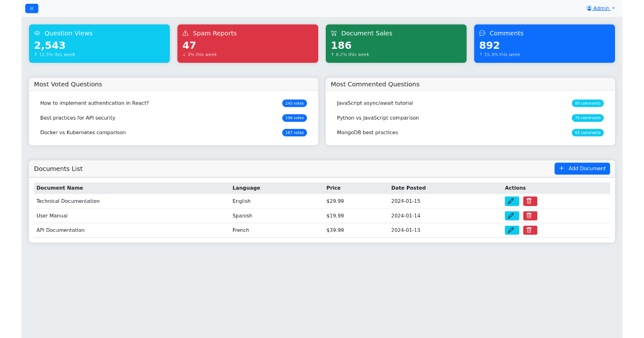Delete the API Documentation document
The width and height of the screenshot is (644, 338).
(x=530, y=230)
